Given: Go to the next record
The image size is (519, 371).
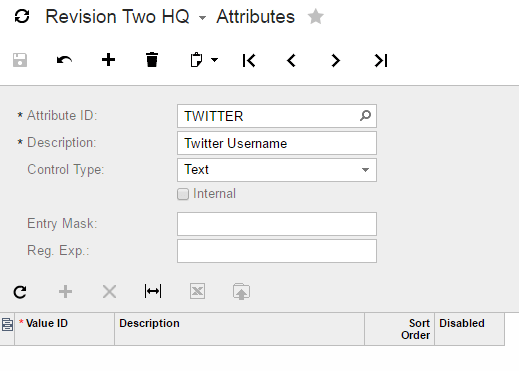Looking at the screenshot, I should [x=336, y=60].
